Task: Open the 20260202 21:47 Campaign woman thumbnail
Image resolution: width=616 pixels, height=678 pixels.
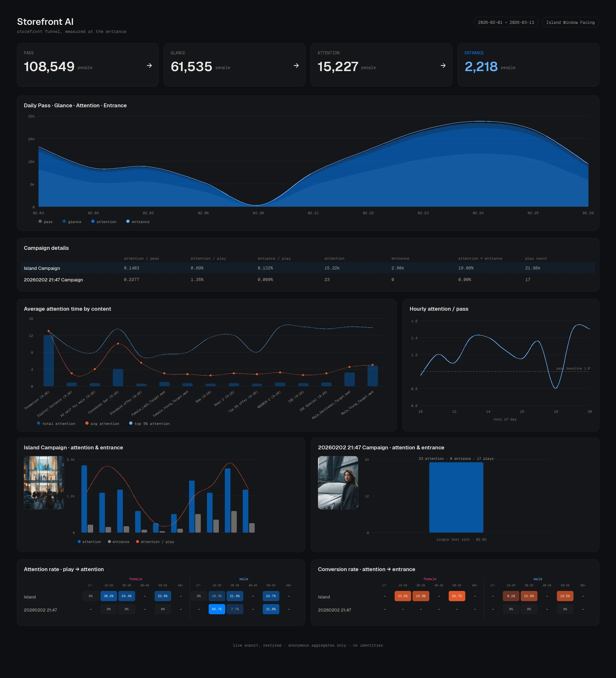Action: pos(338,482)
